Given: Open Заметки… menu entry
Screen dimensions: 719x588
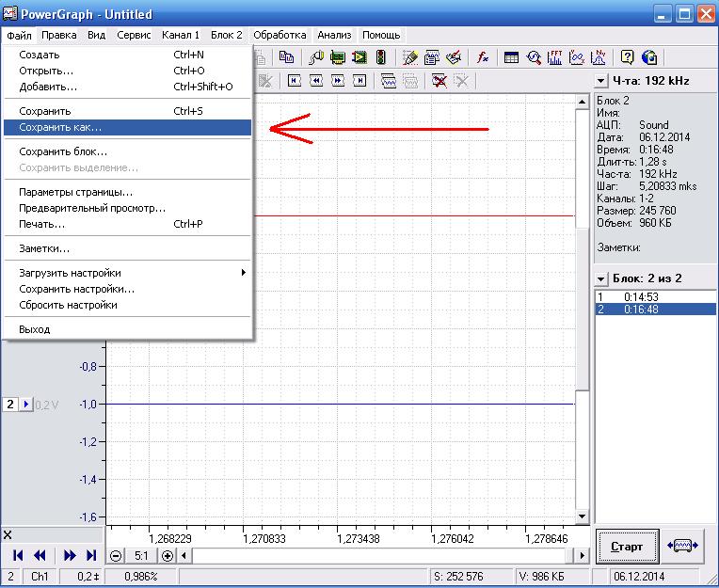Looking at the screenshot, I should click(x=127, y=248).
